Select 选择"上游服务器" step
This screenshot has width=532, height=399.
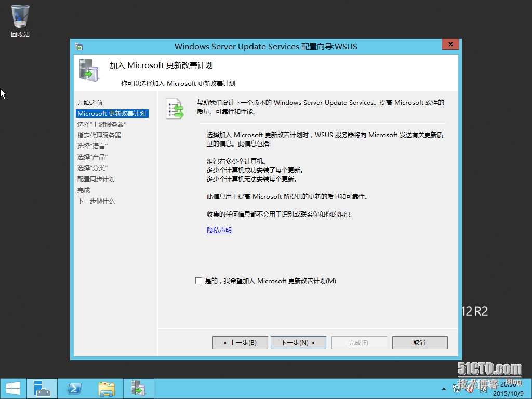point(102,125)
